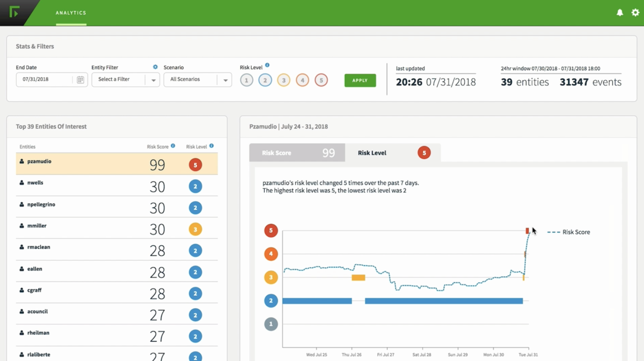Click the eallen entity name
The image size is (644, 361).
click(x=35, y=269)
